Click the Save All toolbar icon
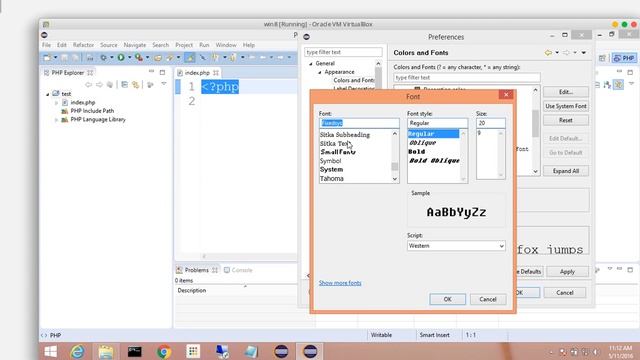Image resolution: width=640 pixels, height=360 pixels. pyautogui.click(x=75, y=58)
